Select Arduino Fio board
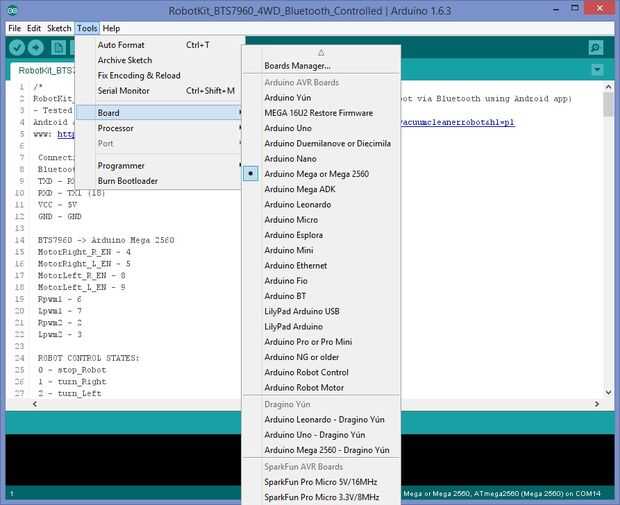The image size is (620, 505). point(321,281)
